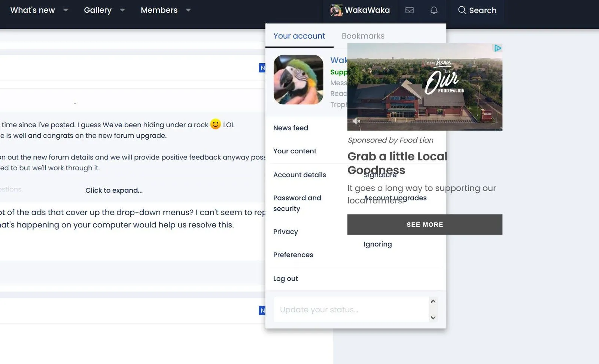Open the alerts bell icon
Screen dimensions: 599x364
[x=434, y=10]
